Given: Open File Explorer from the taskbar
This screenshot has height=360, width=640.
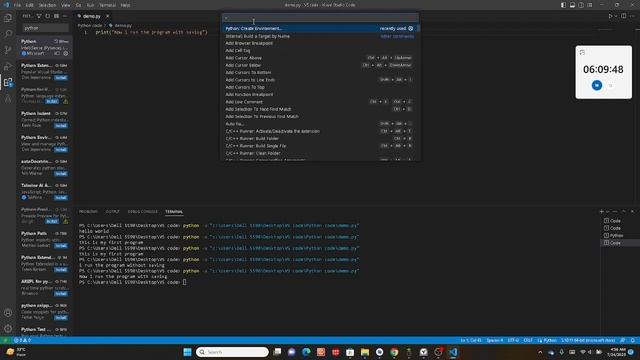Looking at the screenshot, I should 364,352.
